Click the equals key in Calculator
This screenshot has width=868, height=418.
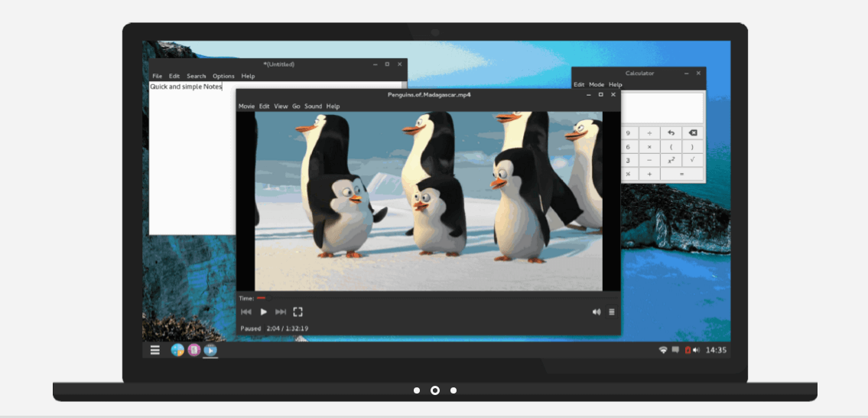681,174
